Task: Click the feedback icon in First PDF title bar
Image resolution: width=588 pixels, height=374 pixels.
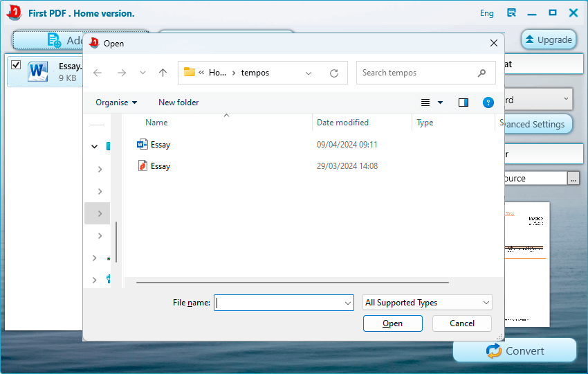Action: click(x=511, y=12)
